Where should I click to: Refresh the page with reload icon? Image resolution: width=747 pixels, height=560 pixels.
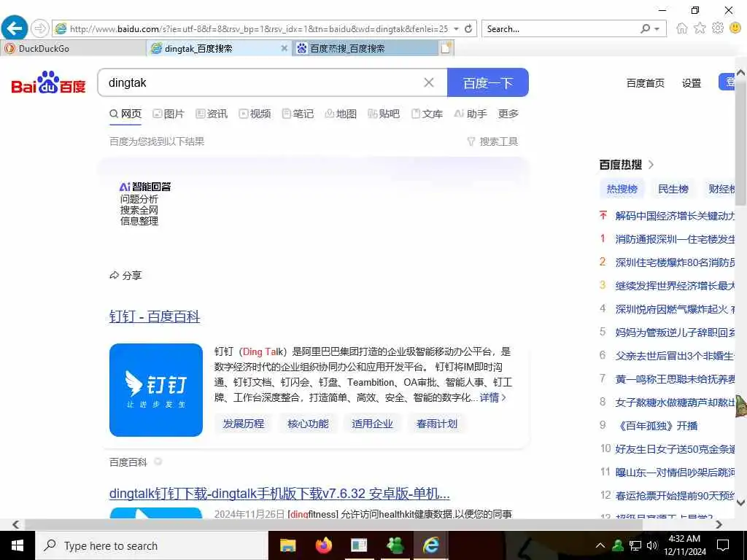468,28
